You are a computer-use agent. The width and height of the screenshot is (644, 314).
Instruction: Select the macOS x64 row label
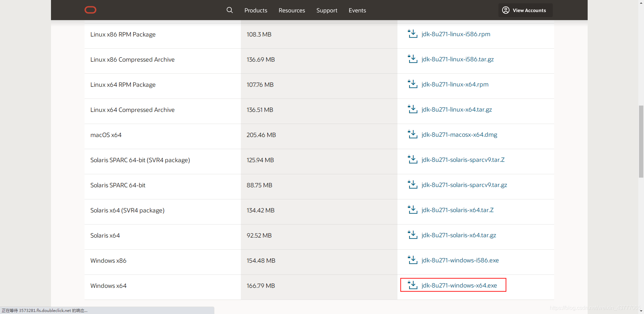point(106,135)
